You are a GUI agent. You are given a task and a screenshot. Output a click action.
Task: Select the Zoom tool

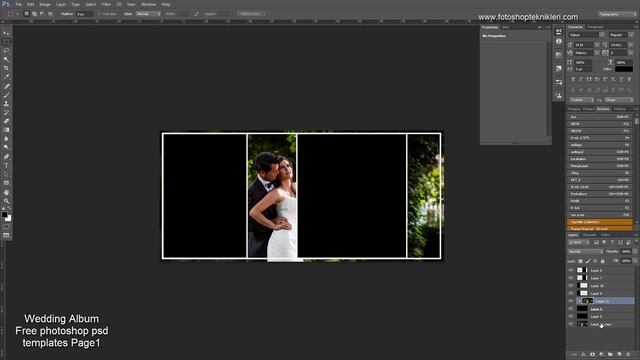pos(6,201)
